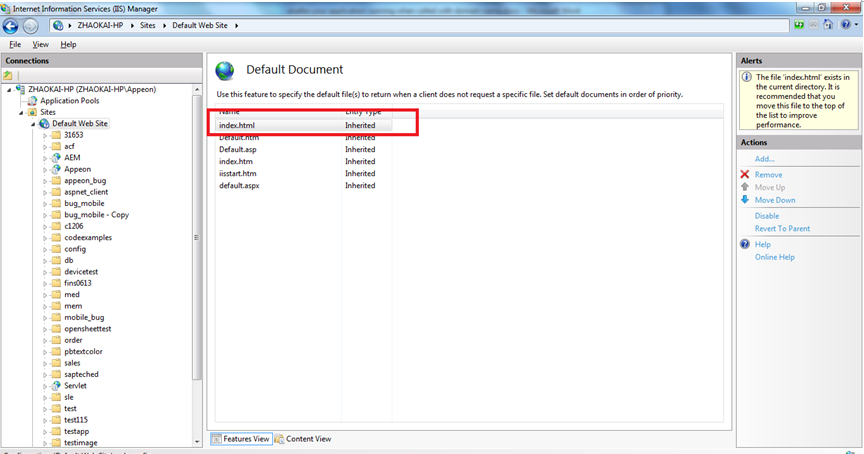Select the default.aspx document row
864x454 pixels.
pyautogui.click(x=304, y=186)
